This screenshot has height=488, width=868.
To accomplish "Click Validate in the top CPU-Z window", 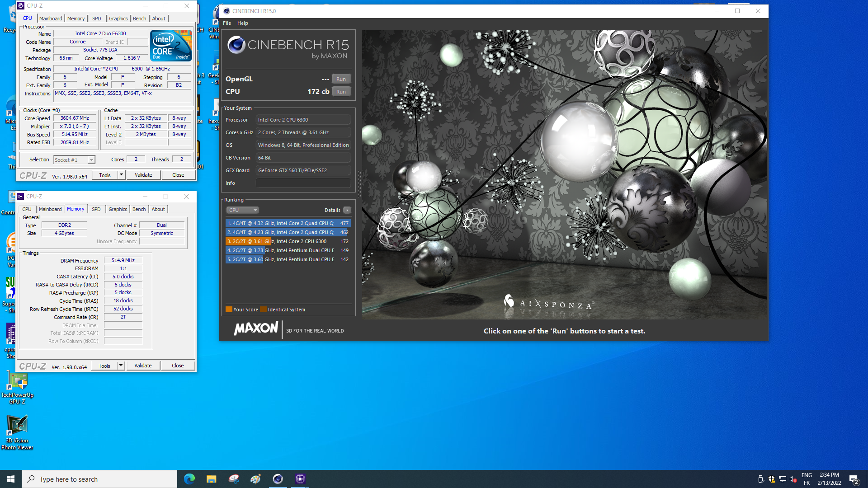I will (x=143, y=175).
